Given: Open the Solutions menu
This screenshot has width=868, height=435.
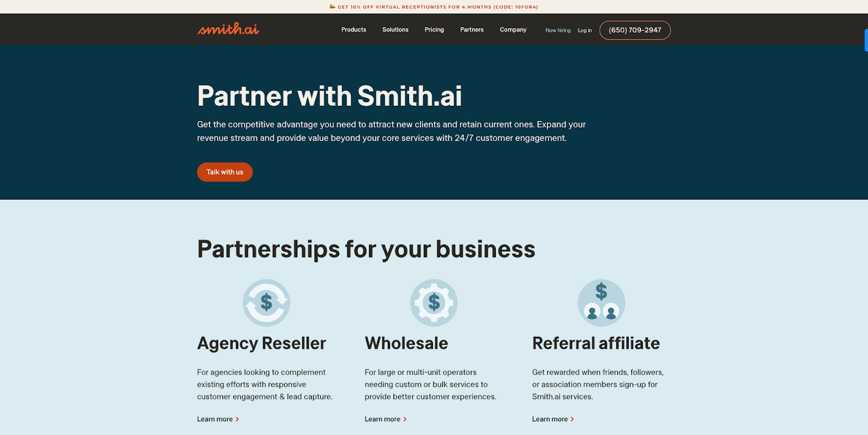Looking at the screenshot, I should [x=395, y=30].
